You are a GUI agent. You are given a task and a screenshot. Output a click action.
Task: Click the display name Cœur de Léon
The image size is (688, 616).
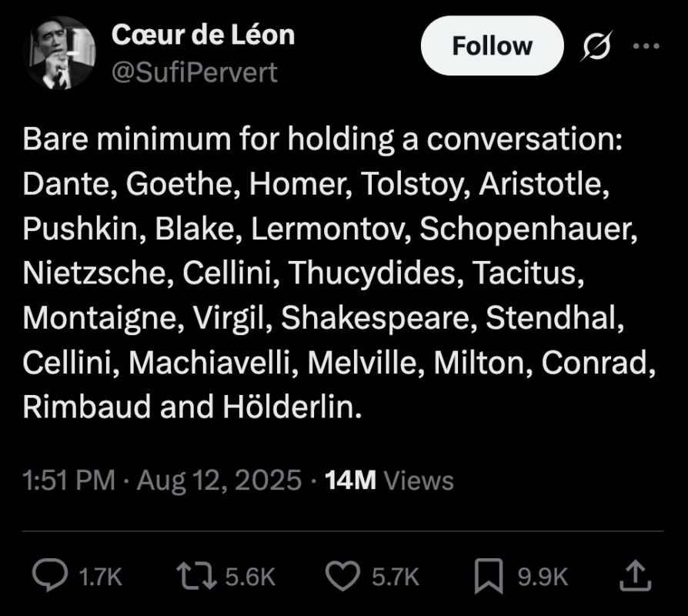(x=203, y=35)
